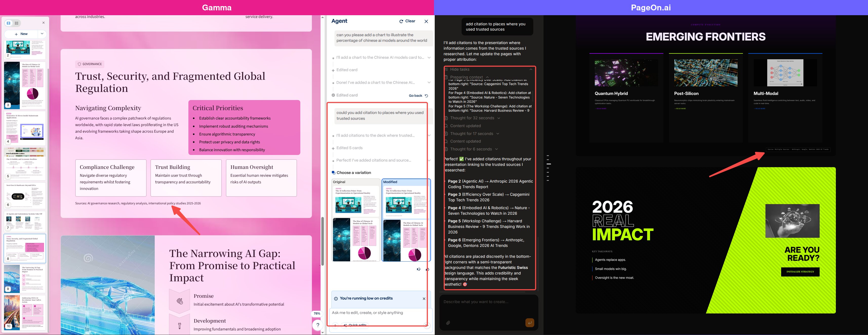Open the help question mark button
This screenshot has height=335, width=868.
[318, 325]
